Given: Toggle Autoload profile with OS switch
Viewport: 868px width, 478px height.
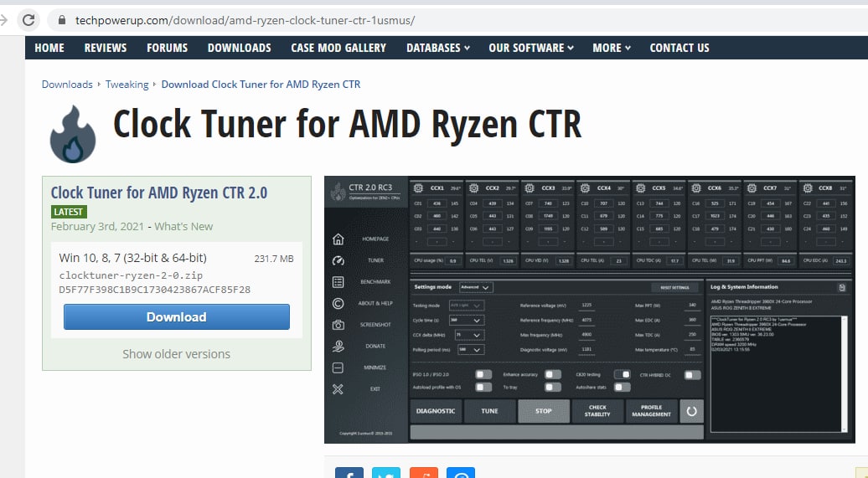Looking at the screenshot, I should pyautogui.click(x=483, y=388).
